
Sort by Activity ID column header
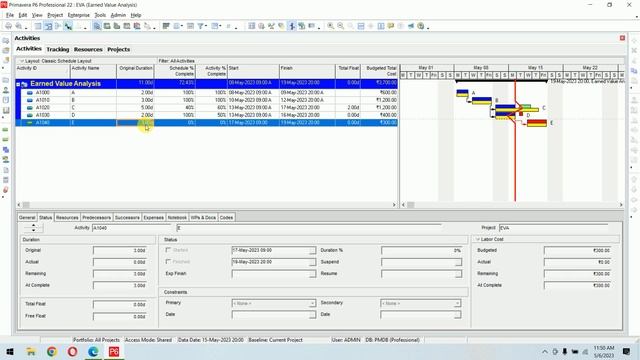click(43, 71)
